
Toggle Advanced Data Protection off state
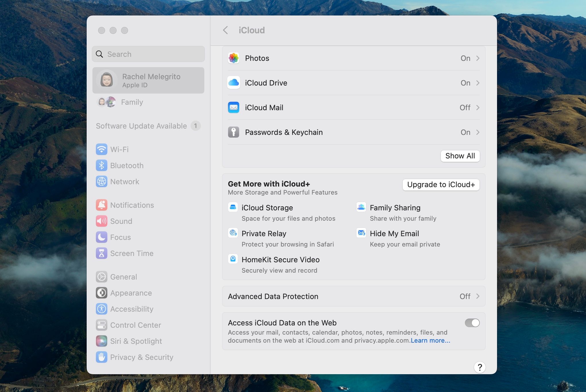[x=465, y=296]
